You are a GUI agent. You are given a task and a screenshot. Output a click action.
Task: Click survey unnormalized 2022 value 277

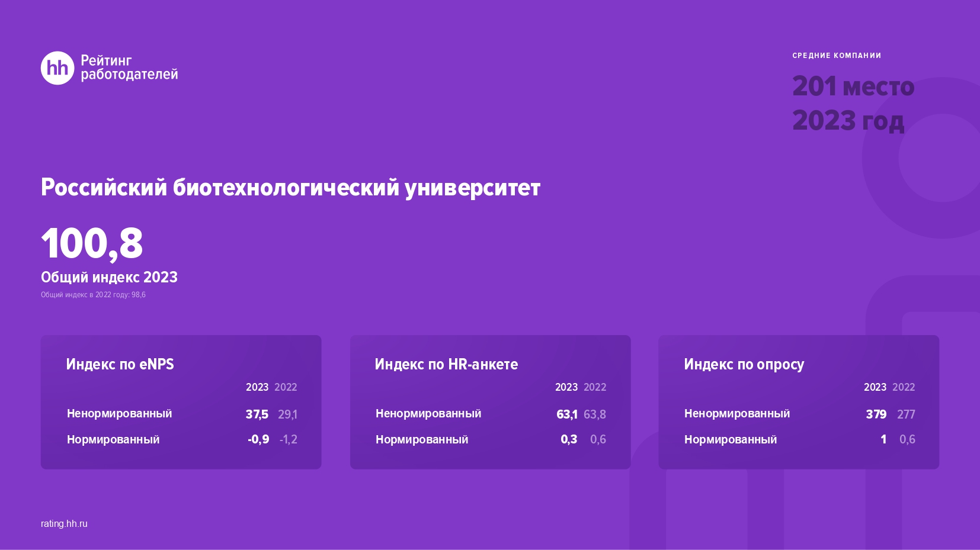(906, 414)
